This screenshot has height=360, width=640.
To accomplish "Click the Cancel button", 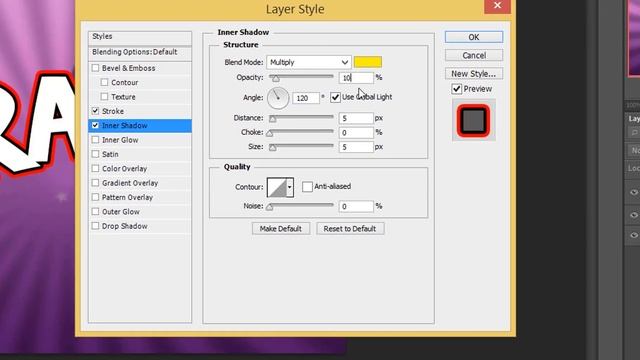I will (474, 55).
